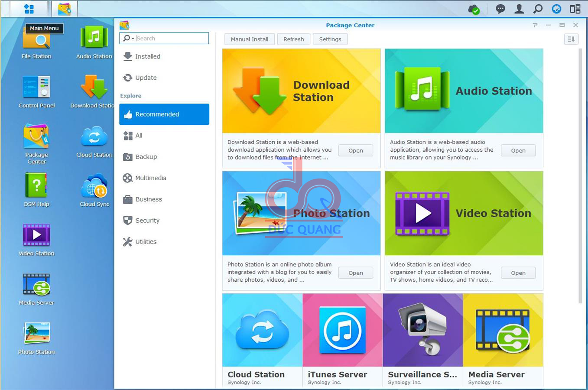Browse the Multimedia category

point(164,178)
